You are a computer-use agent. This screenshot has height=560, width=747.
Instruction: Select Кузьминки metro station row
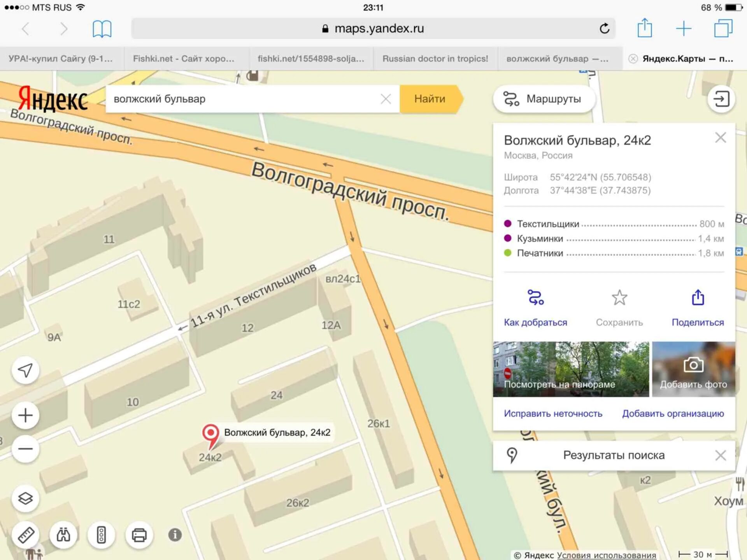(x=614, y=238)
